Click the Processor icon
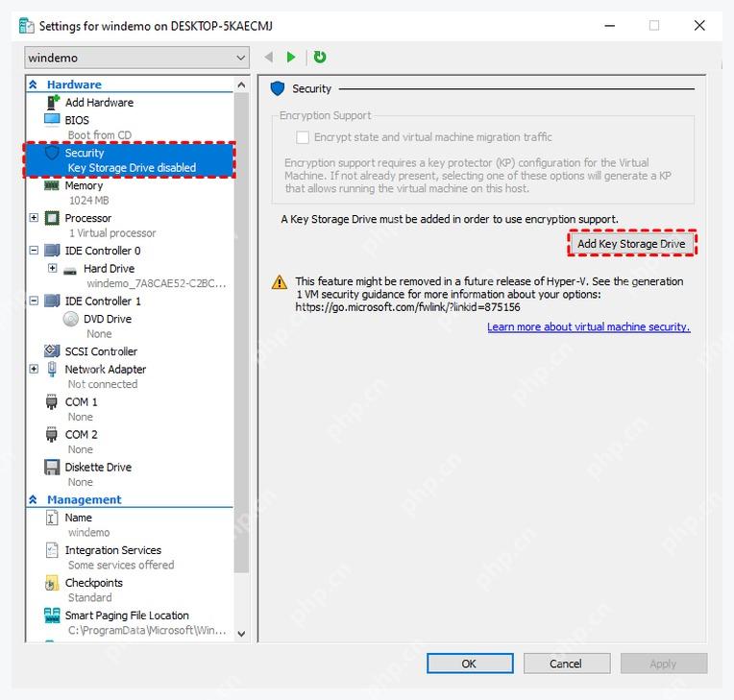 pyautogui.click(x=52, y=218)
